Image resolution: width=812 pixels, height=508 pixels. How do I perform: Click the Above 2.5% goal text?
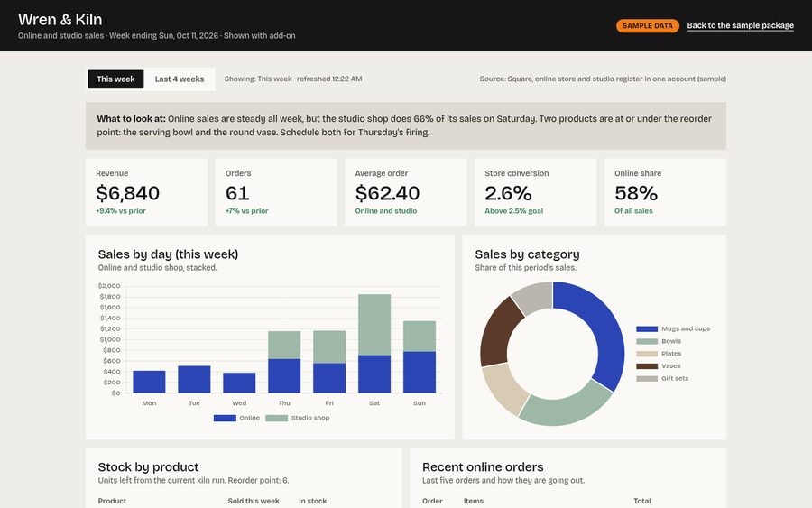[513, 211]
